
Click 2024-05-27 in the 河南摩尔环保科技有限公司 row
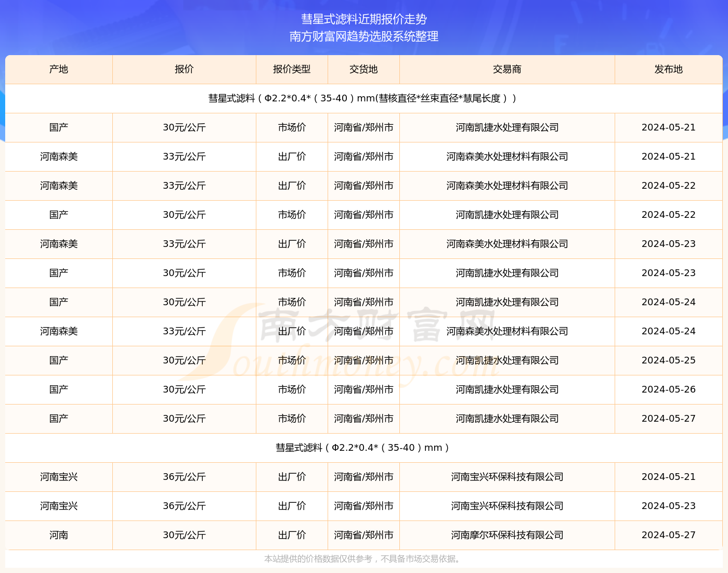point(668,535)
